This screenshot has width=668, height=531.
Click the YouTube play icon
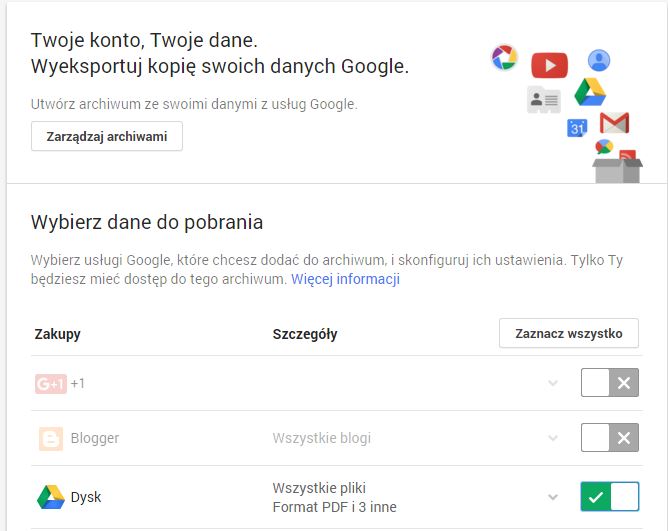[x=549, y=65]
